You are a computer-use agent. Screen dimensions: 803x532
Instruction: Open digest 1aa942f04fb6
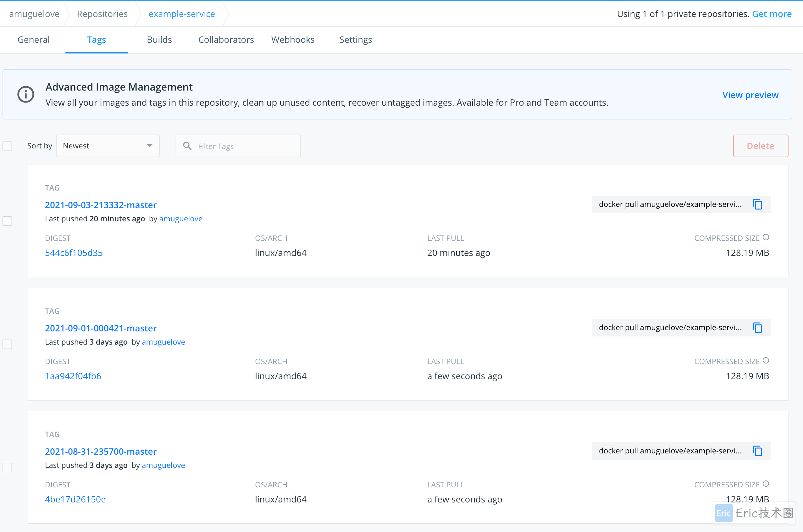tap(73, 376)
